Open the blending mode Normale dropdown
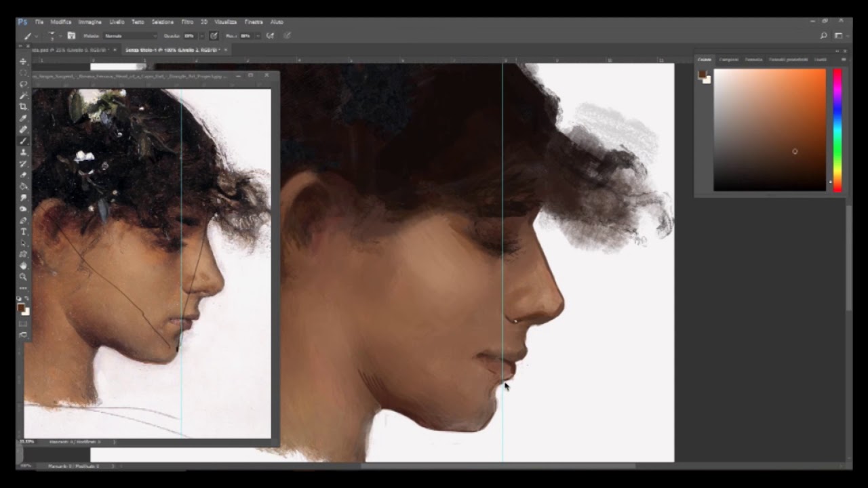Image resolution: width=868 pixels, height=488 pixels. pyautogui.click(x=130, y=36)
